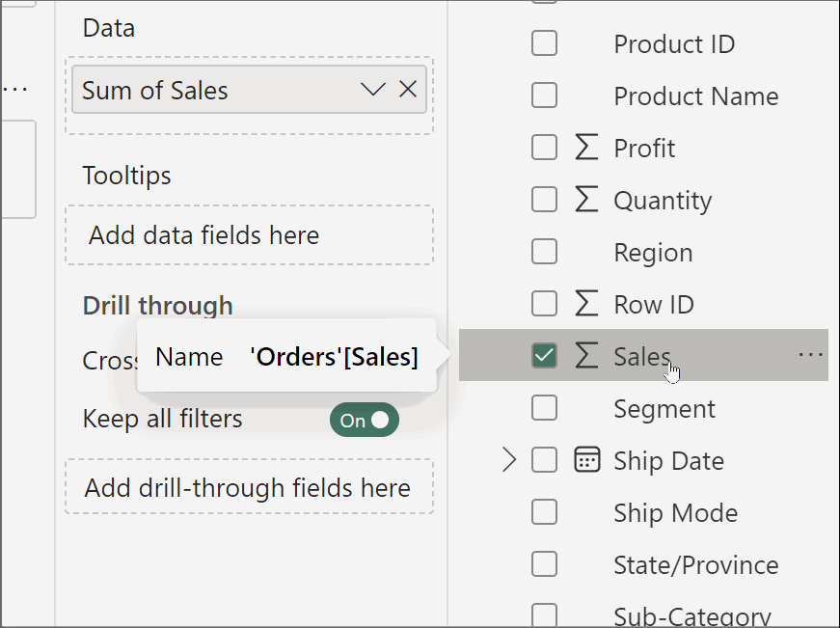Click the sigma icon beside Sales
Screen dimensions: 840x628
point(585,356)
